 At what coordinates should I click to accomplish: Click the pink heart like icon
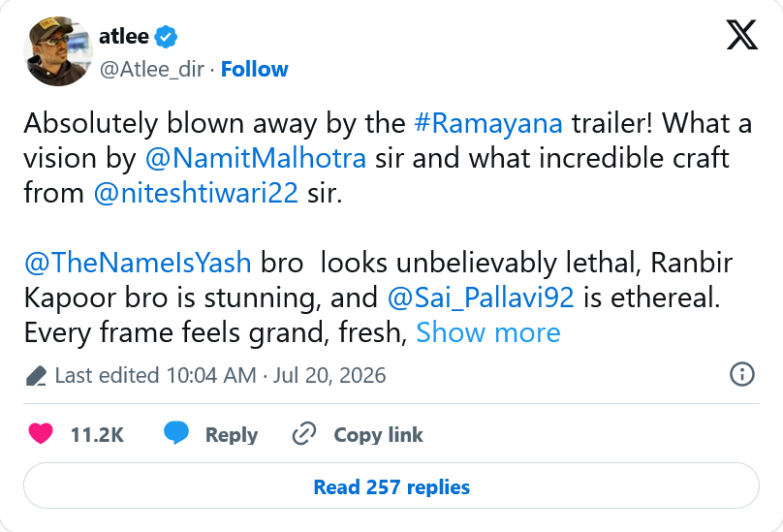[41, 433]
